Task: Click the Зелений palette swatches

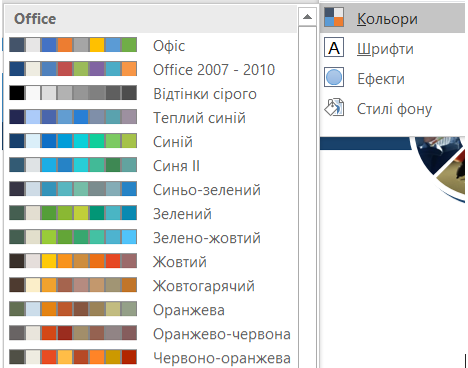Action: click(73, 213)
